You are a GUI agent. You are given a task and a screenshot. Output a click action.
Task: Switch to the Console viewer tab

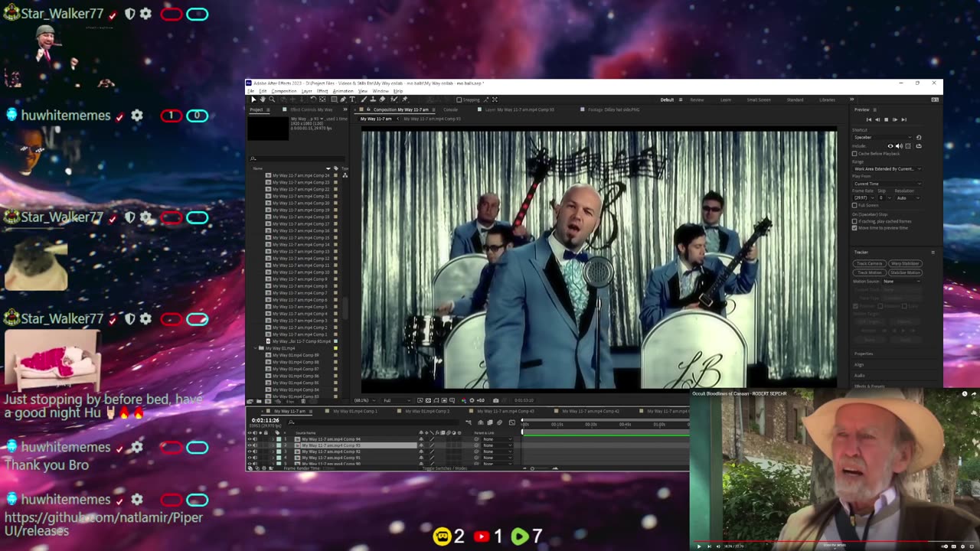450,109
